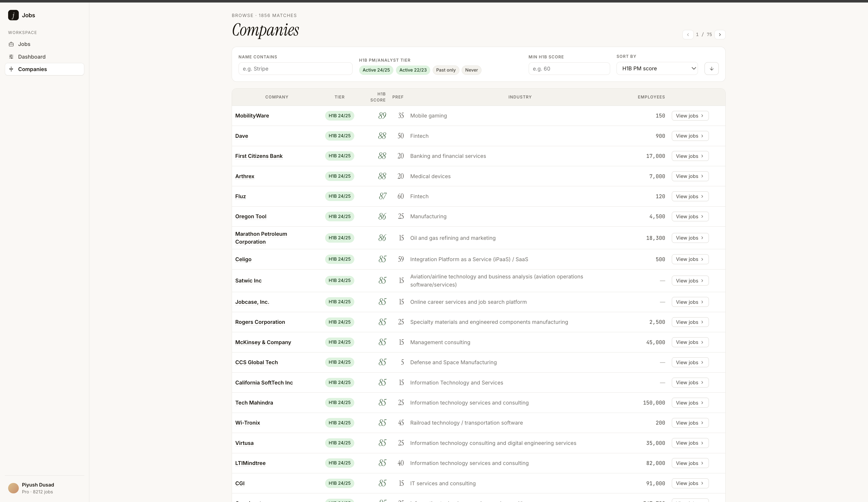Open the Marathon Petroleum Corporation link
This screenshot has height=502, width=868.
click(x=261, y=238)
